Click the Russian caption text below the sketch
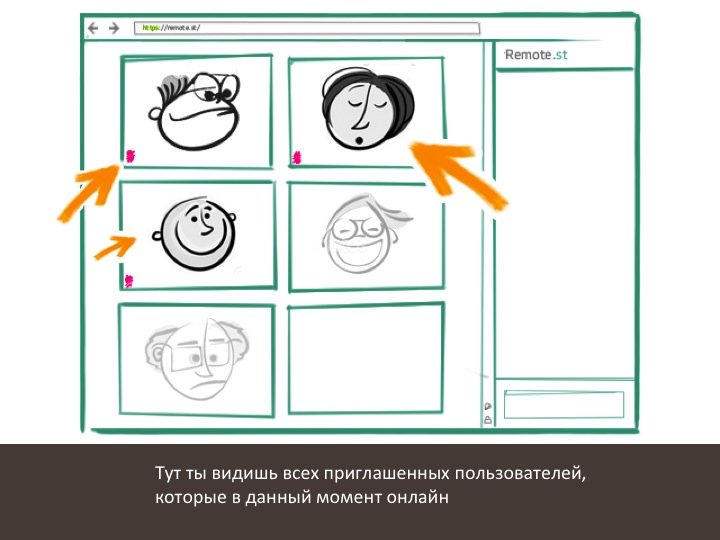Screen dimensions: 720x540 (370, 484)
